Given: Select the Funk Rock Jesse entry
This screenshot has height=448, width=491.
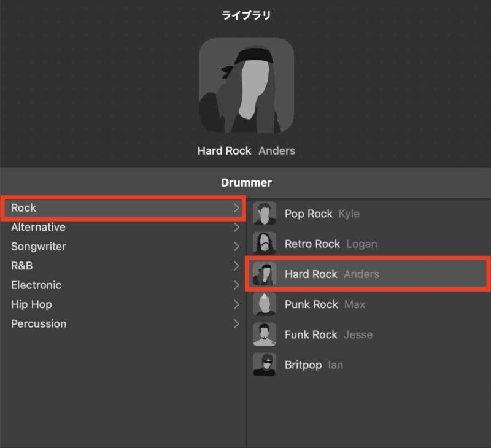Looking at the screenshot, I should [x=369, y=334].
